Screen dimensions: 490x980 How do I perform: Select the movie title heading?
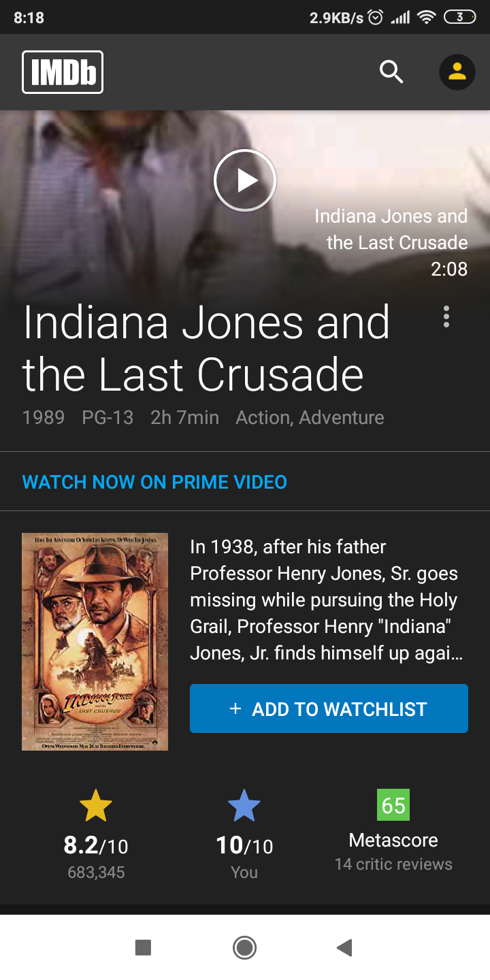coord(206,348)
